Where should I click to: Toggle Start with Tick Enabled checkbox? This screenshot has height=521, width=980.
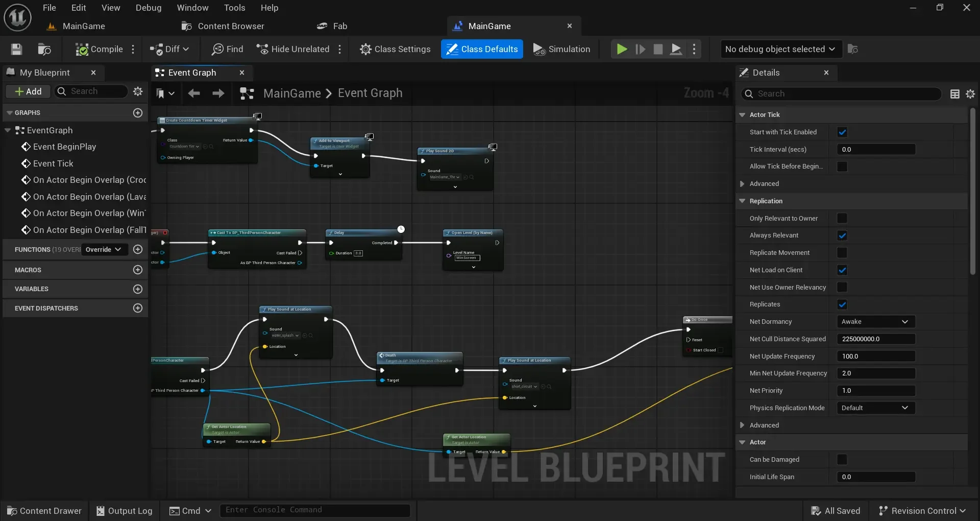(x=842, y=132)
